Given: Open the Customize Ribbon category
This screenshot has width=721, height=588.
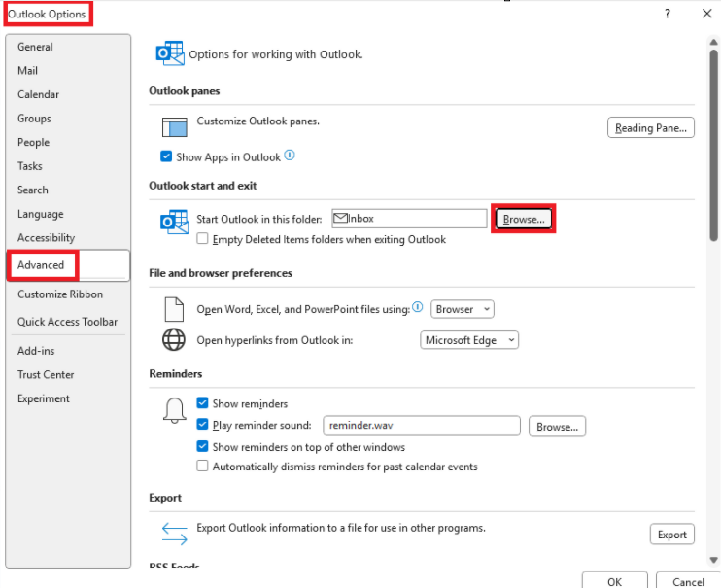Looking at the screenshot, I should tap(60, 294).
